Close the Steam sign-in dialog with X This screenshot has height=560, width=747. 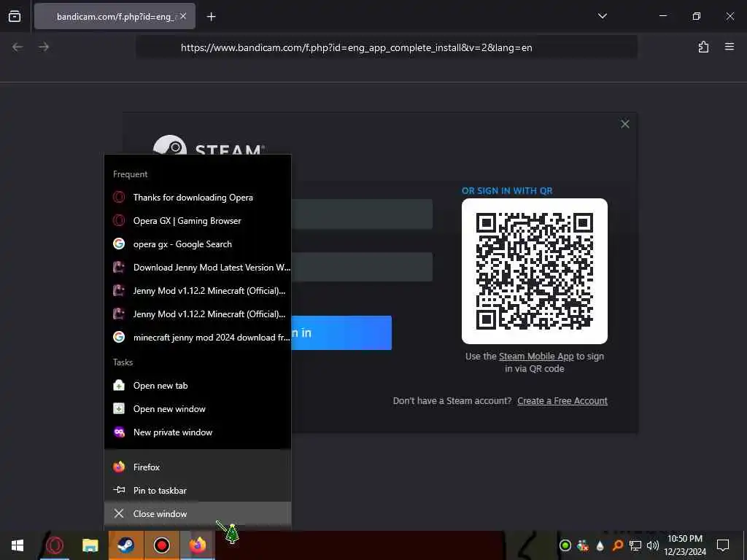pyautogui.click(x=624, y=124)
